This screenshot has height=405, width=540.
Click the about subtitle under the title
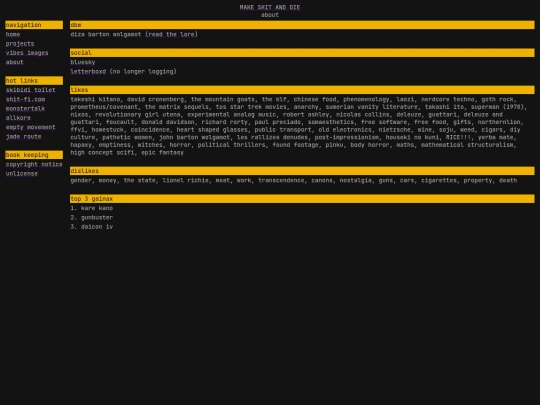point(270,15)
